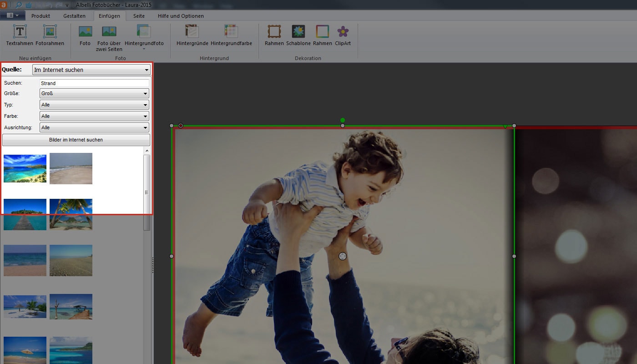The width and height of the screenshot is (637, 364).
Task: Click the image results vertical scrollbar
Action: pos(147,191)
